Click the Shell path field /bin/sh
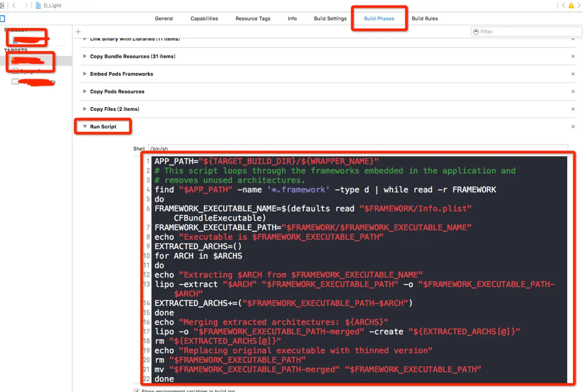The height and width of the screenshot is (392, 583). coord(358,149)
